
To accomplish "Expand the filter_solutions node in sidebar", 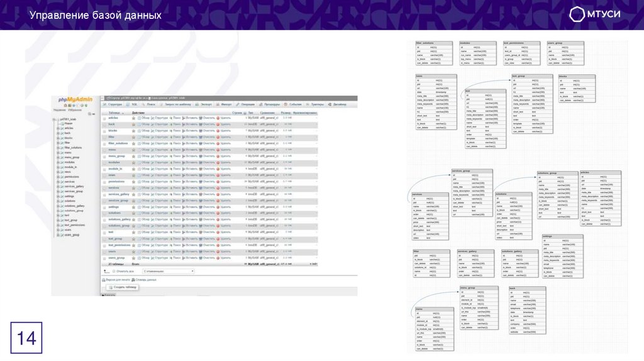I will click(58, 148).
